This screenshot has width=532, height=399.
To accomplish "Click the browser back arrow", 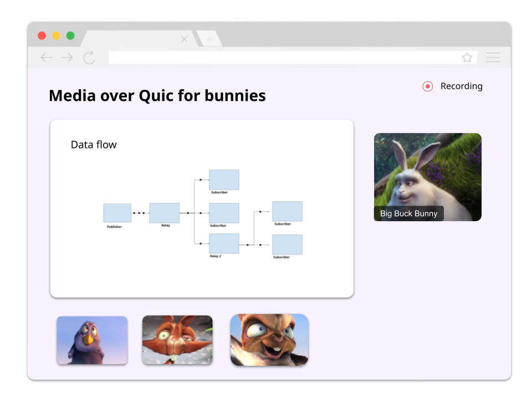I will [x=47, y=58].
